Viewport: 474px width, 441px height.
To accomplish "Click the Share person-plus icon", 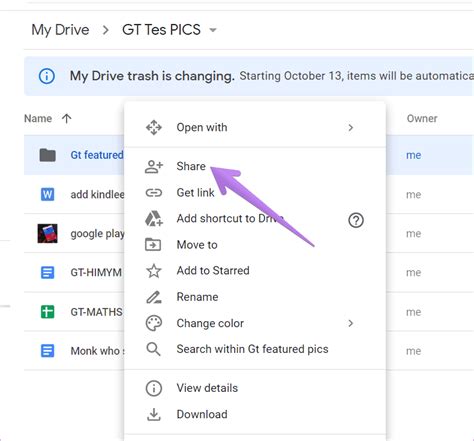I will point(154,167).
